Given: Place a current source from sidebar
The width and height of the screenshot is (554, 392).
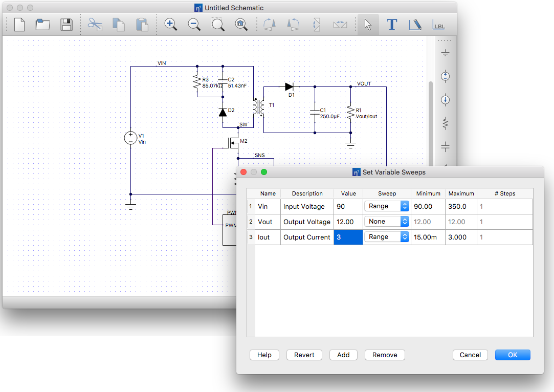Looking at the screenshot, I should click(445, 100).
